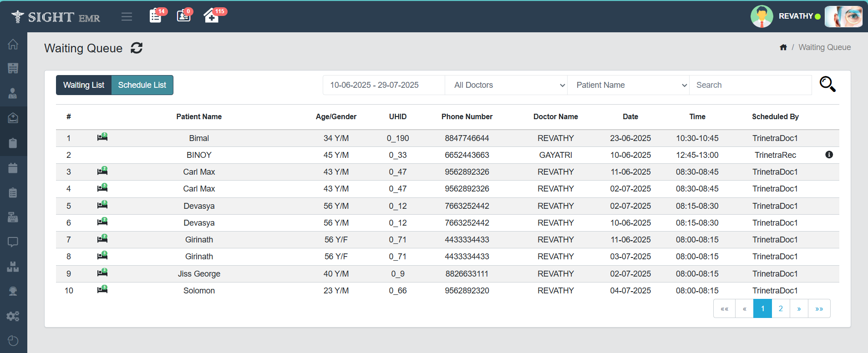Click into the Search text field
This screenshot has height=353, width=868.
tap(750, 85)
